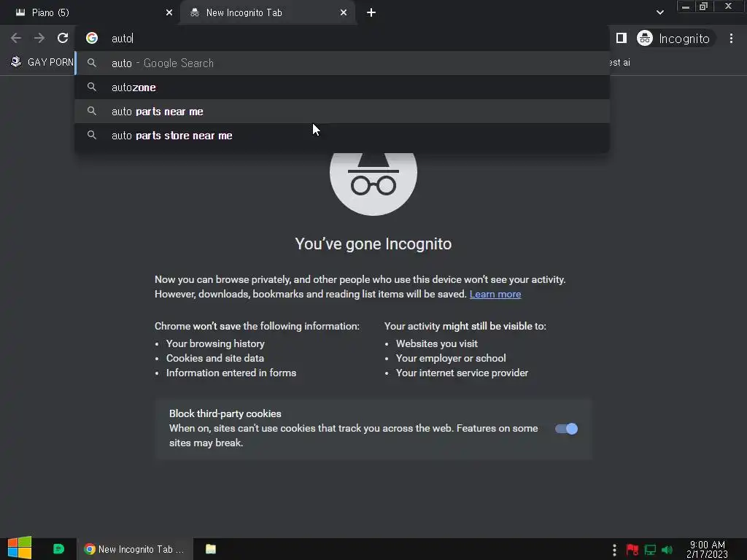Image resolution: width=747 pixels, height=560 pixels.
Task: Switch to the Piano (5) tab
Action: point(90,13)
